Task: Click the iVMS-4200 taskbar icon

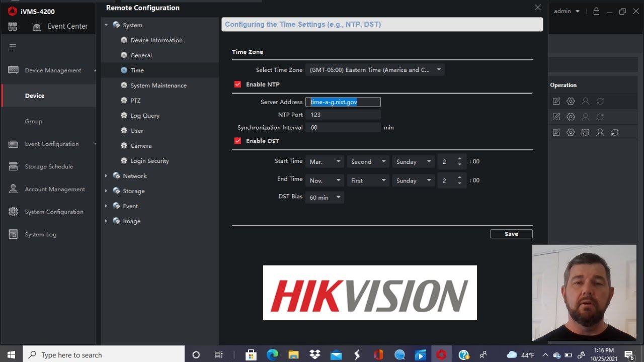Action: (441, 355)
